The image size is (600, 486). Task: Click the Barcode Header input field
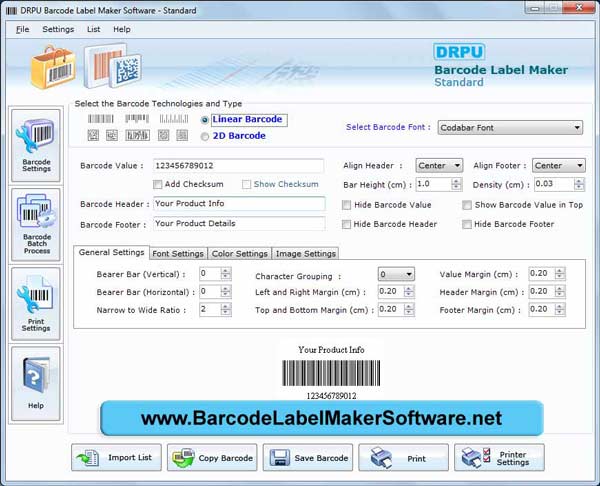point(239,204)
